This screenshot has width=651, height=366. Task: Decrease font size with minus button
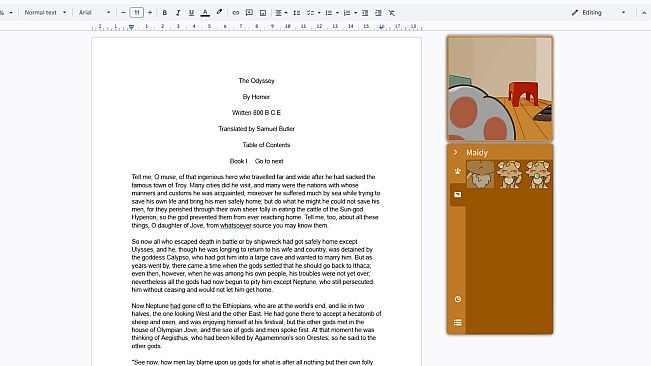(x=123, y=13)
